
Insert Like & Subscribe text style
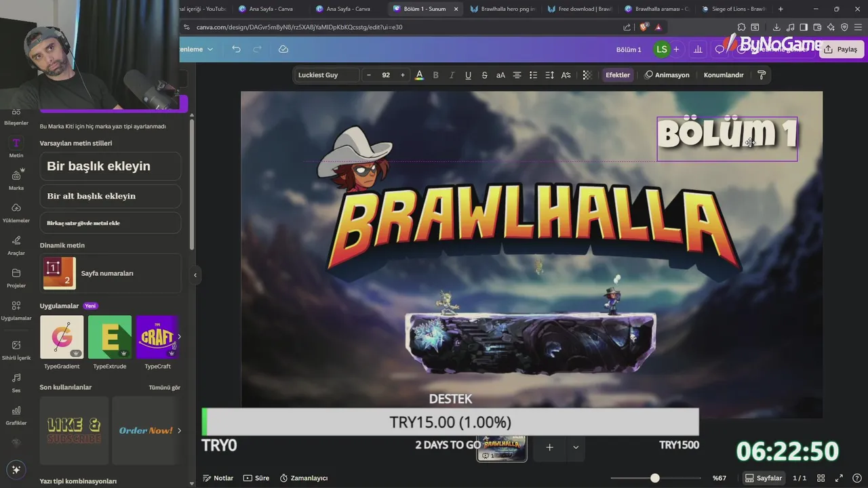pyautogui.click(x=74, y=430)
